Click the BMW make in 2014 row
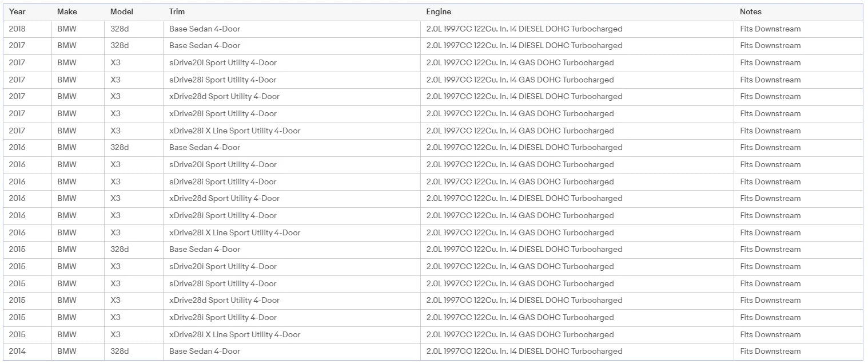 tap(67, 351)
